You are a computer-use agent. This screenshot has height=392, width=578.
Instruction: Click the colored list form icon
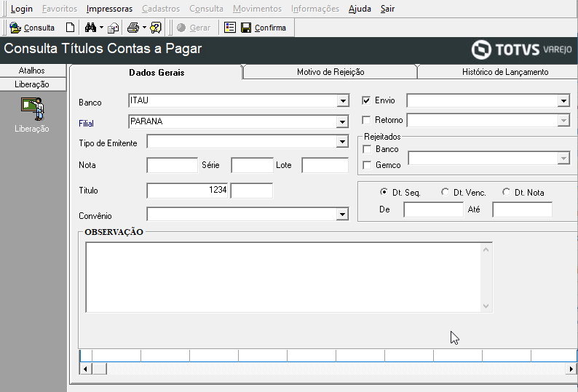(x=230, y=28)
